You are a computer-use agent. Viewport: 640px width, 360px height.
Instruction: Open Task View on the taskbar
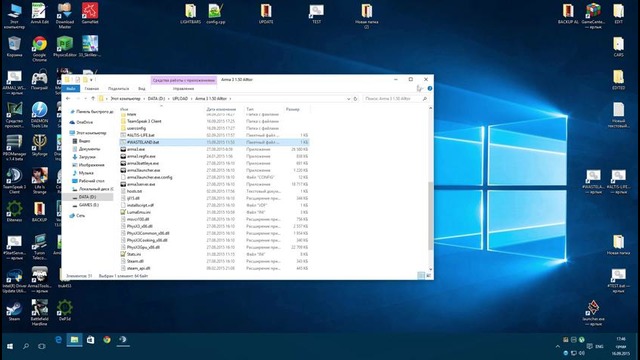point(42,346)
